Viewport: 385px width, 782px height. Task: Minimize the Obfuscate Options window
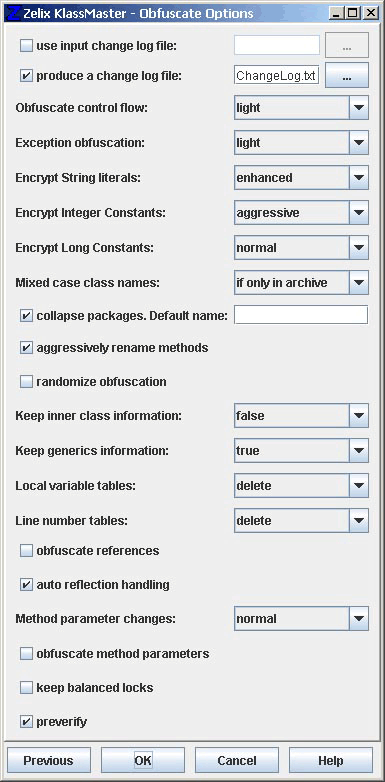click(337, 13)
